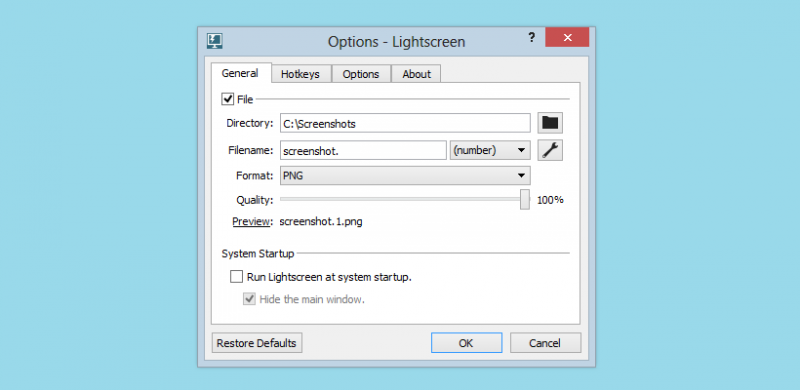Enable Run Lightscreen at system startup
The height and width of the screenshot is (390, 800).
[236, 277]
